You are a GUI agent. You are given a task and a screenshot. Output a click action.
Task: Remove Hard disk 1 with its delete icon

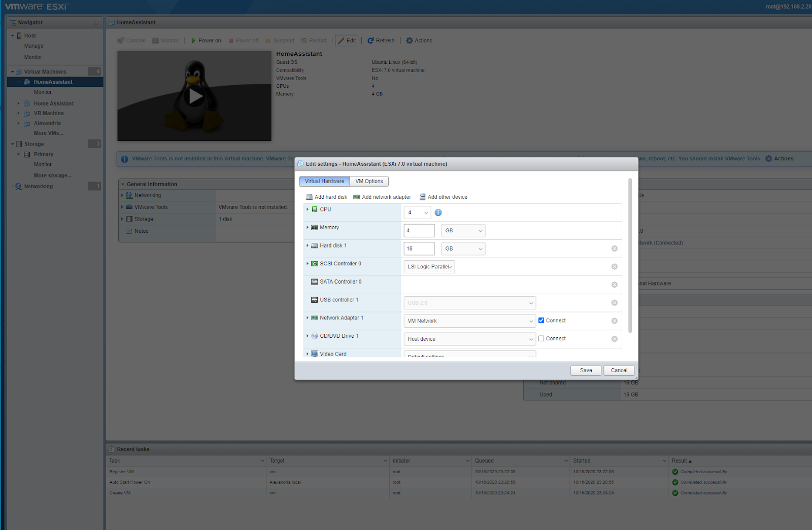tap(614, 249)
